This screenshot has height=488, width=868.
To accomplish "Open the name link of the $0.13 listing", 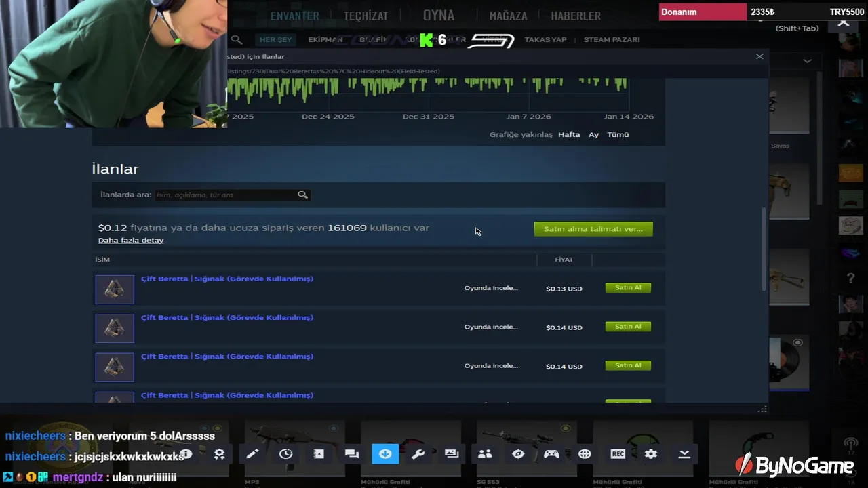I will coord(227,279).
